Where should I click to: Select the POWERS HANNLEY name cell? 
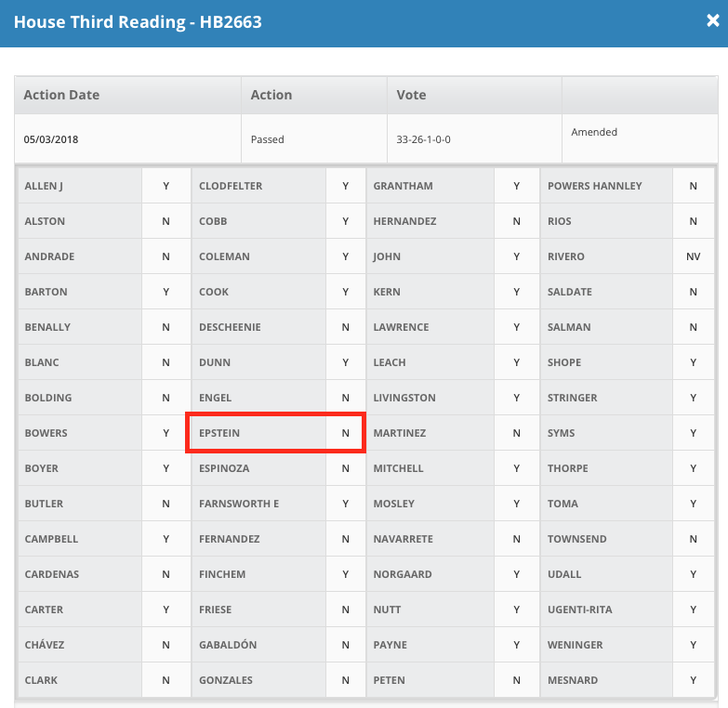[606, 186]
